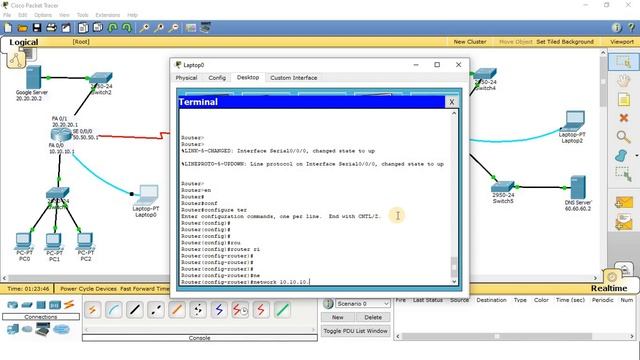Choose the Resize Shape tool
Image resolution: width=640 pixels, height=360 pixels.
(x=623, y=174)
